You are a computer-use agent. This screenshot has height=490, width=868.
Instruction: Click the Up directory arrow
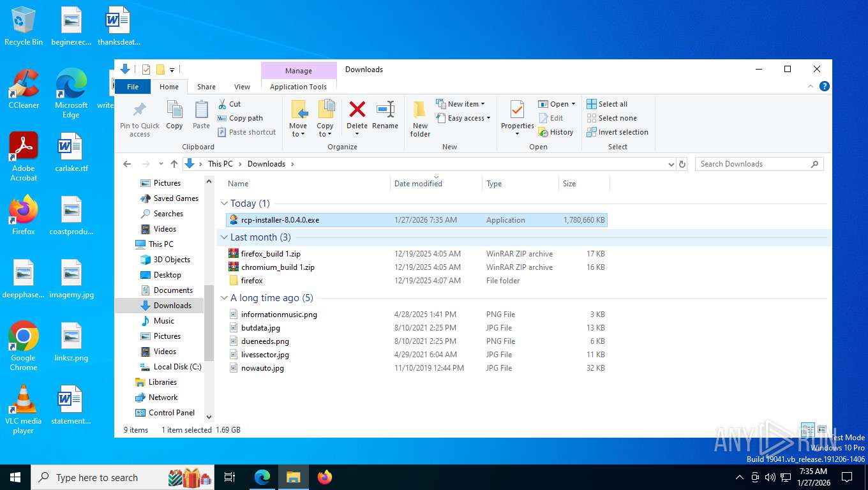pyautogui.click(x=174, y=164)
